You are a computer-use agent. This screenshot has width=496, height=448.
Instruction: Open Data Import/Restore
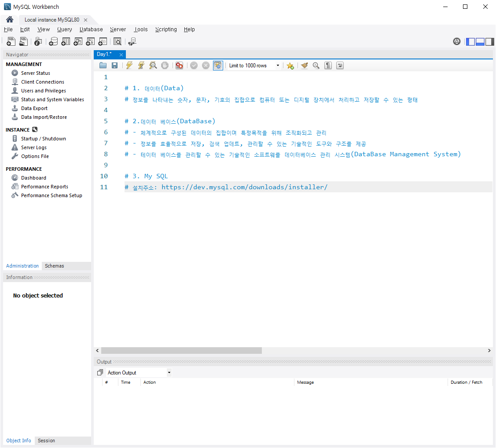[44, 117]
